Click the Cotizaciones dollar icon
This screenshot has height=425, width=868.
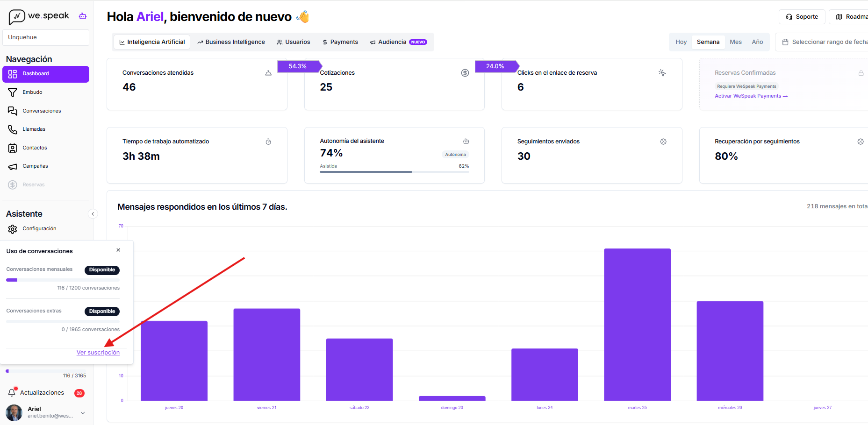coord(465,73)
